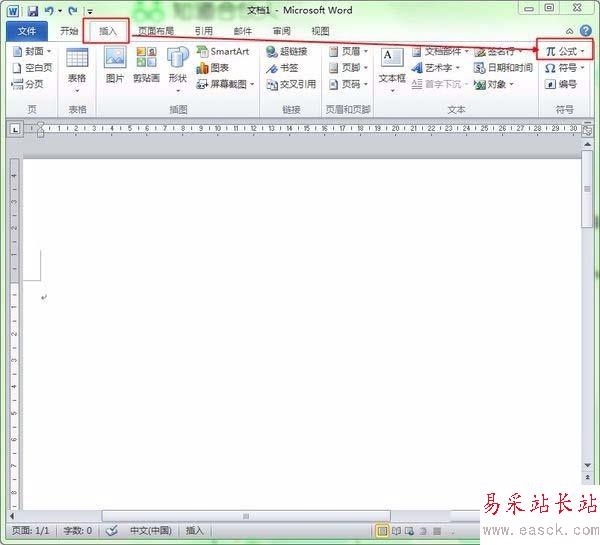Switch to the 页面布局 (Page Layout) tab
The height and width of the screenshot is (545, 600).
coord(156,31)
